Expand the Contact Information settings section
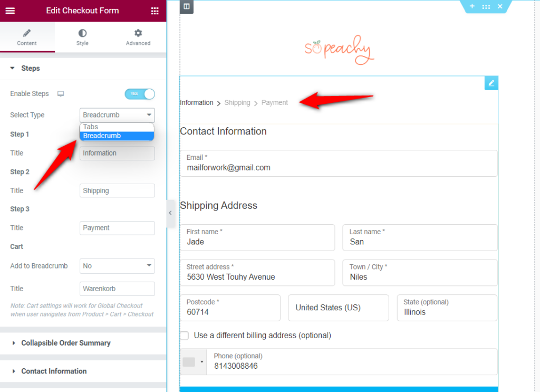The height and width of the screenshot is (392, 540). coord(53,371)
